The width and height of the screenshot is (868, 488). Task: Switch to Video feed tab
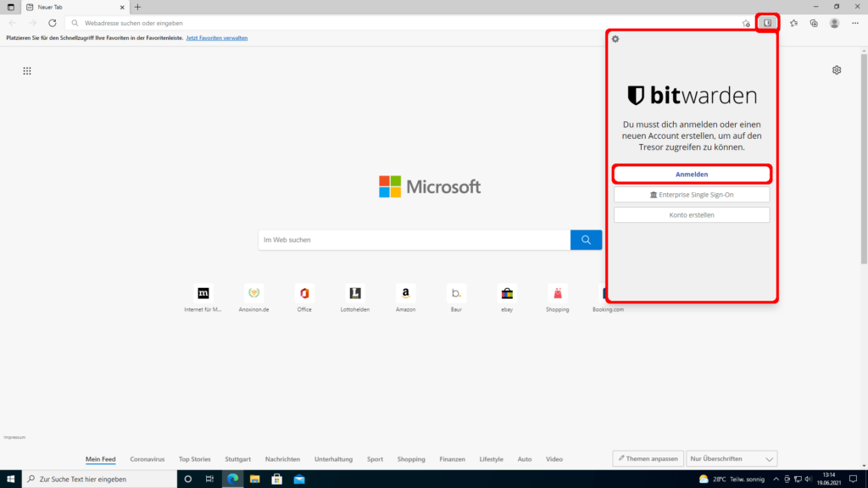click(x=554, y=459)
